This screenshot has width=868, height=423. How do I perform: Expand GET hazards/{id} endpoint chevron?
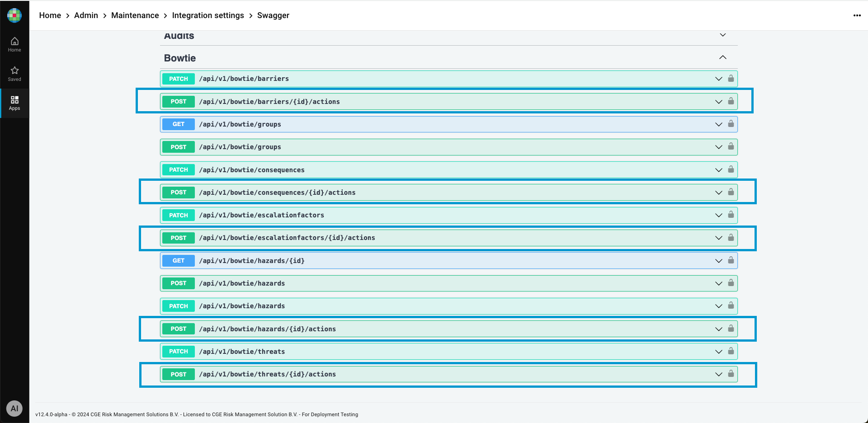(718, 261)
